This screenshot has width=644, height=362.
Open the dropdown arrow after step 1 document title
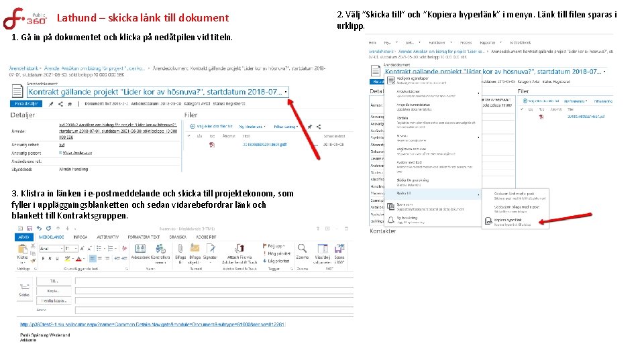point(286,92)
